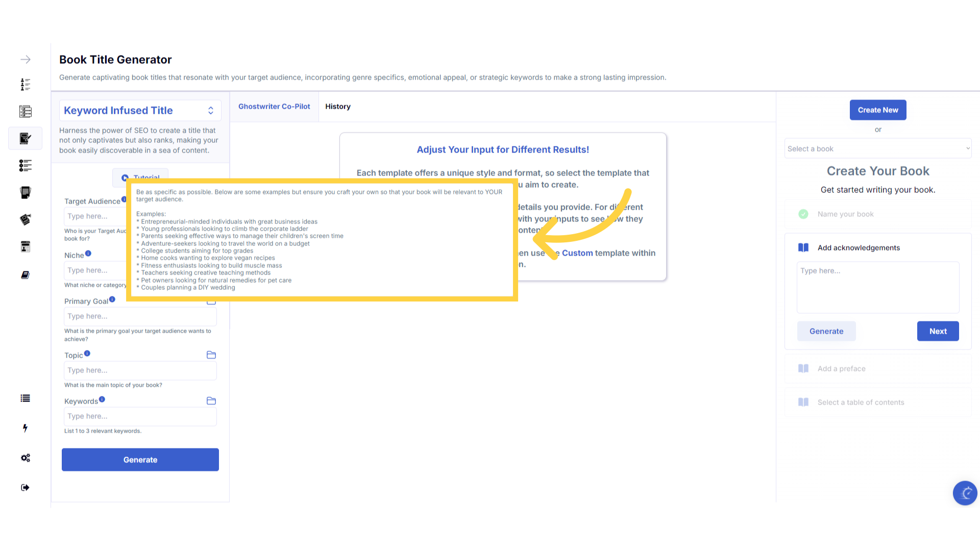Screen dimensions: 980x551
Task: Expand Add a preface step
Action: [x=841, y=369]
